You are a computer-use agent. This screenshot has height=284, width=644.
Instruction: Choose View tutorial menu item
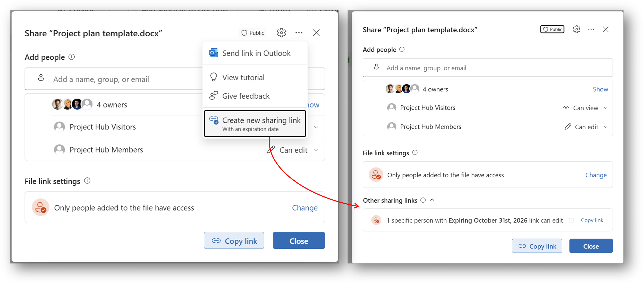[x=255, y=77]
